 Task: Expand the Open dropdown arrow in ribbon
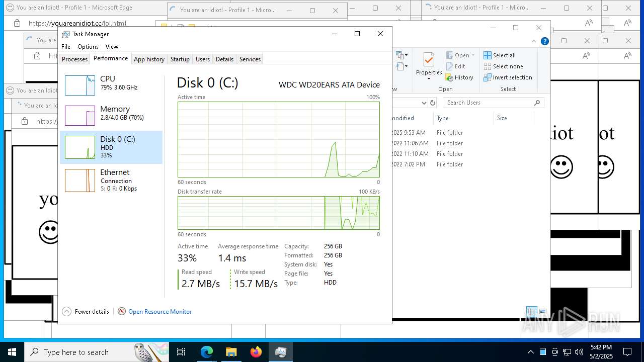click(473, 55)
